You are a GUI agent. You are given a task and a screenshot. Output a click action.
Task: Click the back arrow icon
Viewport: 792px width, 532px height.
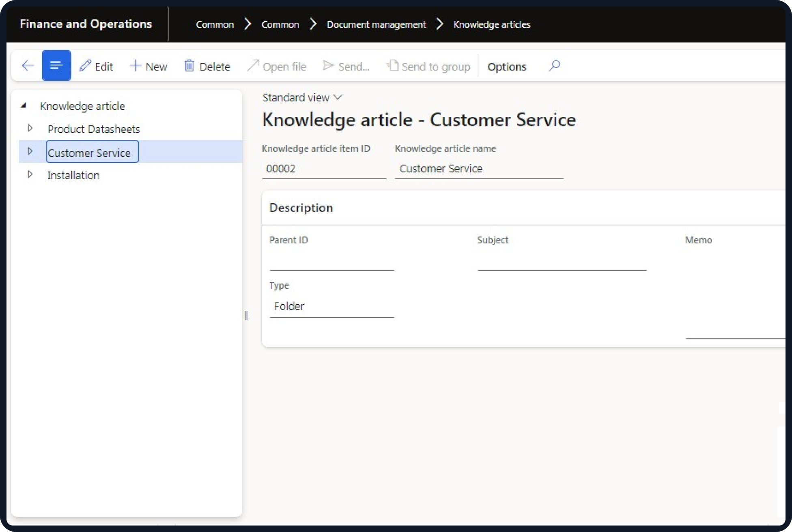pyautogui.click(x=28, y=66)
